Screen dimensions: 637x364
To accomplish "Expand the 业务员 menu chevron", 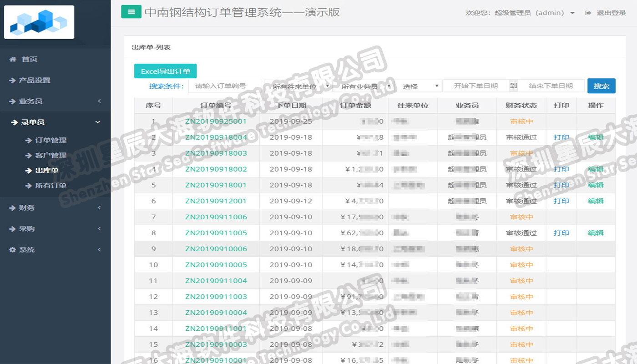I will [99, 101].
